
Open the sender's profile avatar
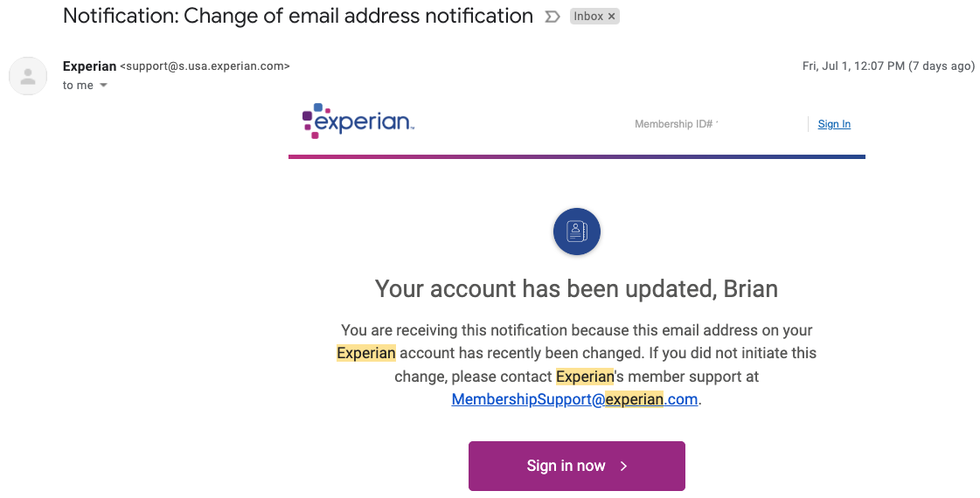[x=28, y=76]
